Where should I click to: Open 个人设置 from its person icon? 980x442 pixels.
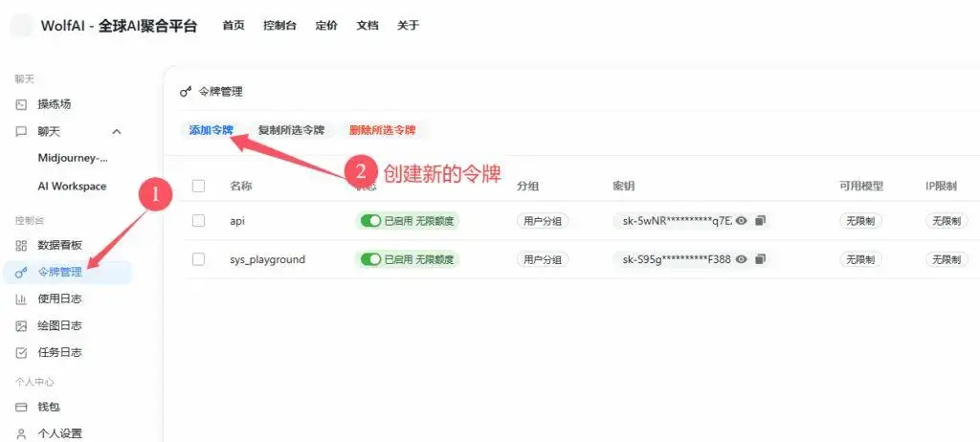pyautogui.click(x=21, y=433)
